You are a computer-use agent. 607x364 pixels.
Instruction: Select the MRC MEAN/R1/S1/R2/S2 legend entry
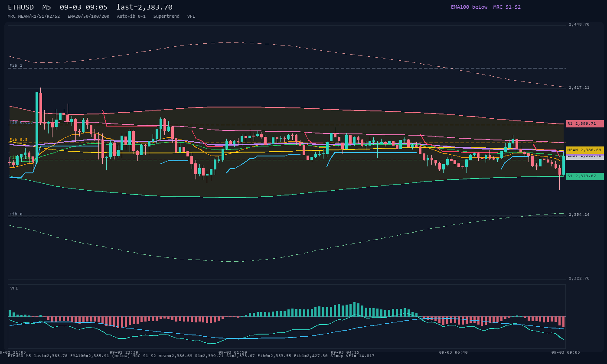click(x=34, y=16)
